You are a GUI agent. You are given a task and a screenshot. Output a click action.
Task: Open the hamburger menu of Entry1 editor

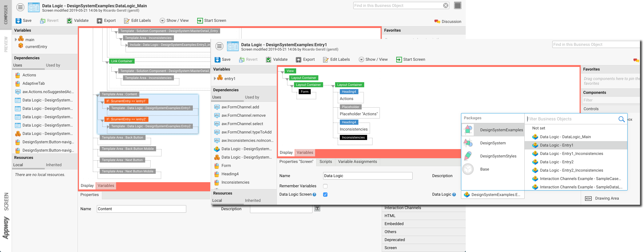[219, 46]
